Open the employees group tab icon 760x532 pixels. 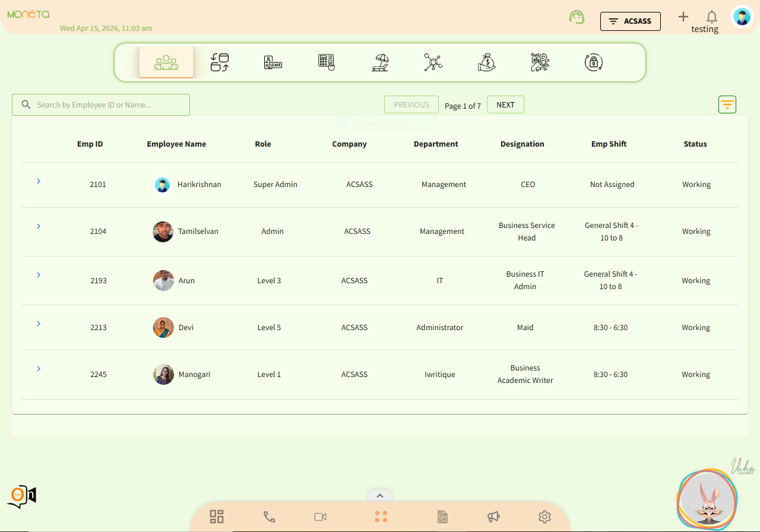(166, 62)
